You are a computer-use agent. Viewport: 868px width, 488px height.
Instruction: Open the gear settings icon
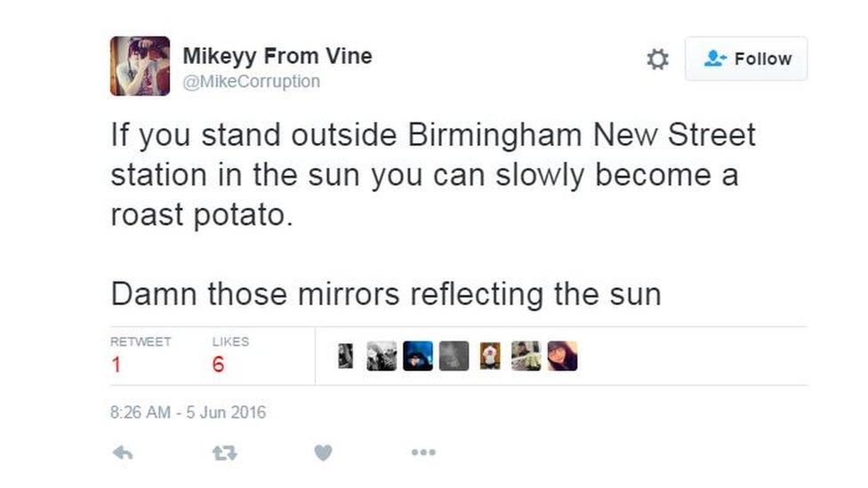(657, 60)
